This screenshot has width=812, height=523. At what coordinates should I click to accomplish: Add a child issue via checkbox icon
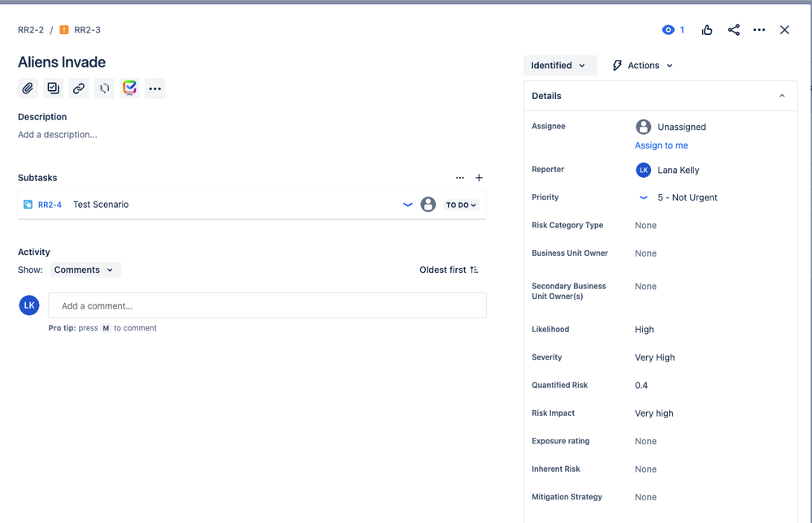pyautogui.click(x=53, y=89)
